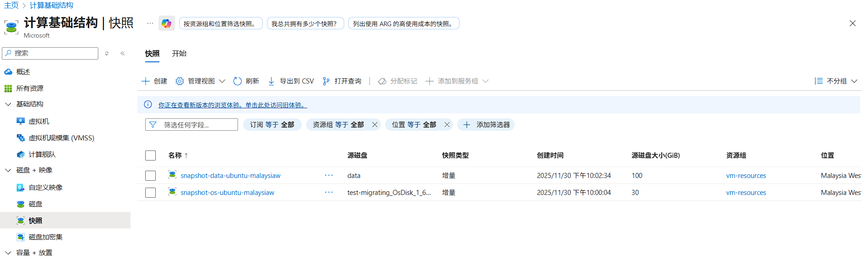
Task: Sort by 源磁盘大小(GiB) column header
Action: [x=656, y=155]
